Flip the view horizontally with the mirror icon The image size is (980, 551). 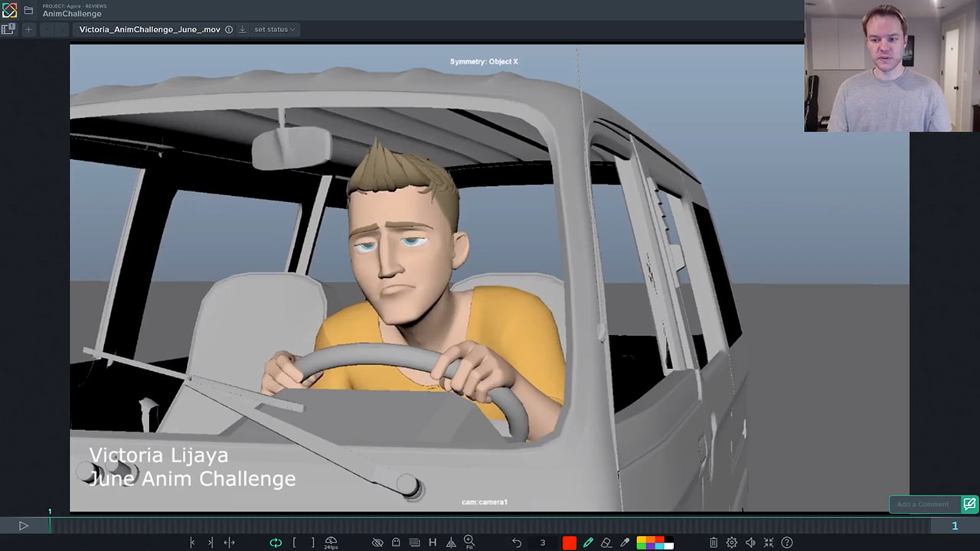click(x=451, y=542)
